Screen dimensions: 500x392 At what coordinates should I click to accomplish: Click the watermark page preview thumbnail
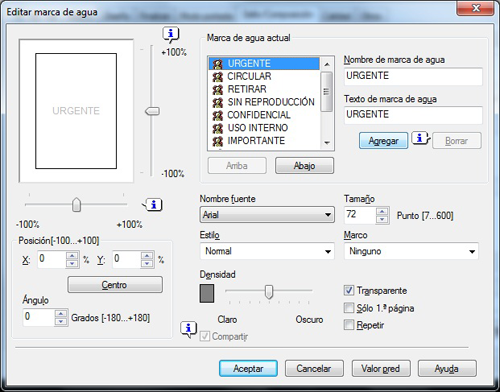(x=76, y=111)
